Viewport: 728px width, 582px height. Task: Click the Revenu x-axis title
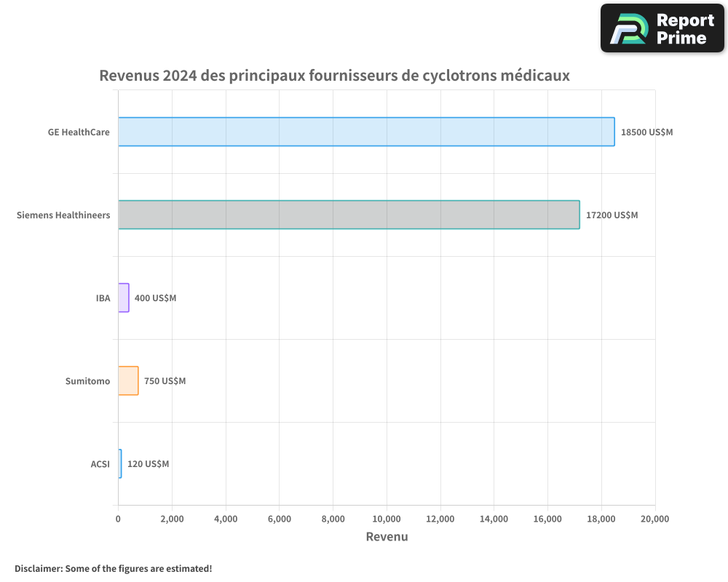tap(387, 537)
